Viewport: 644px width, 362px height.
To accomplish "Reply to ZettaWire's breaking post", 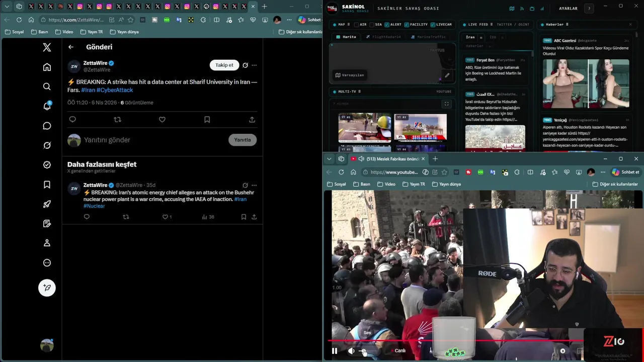I will click(72, 120).
